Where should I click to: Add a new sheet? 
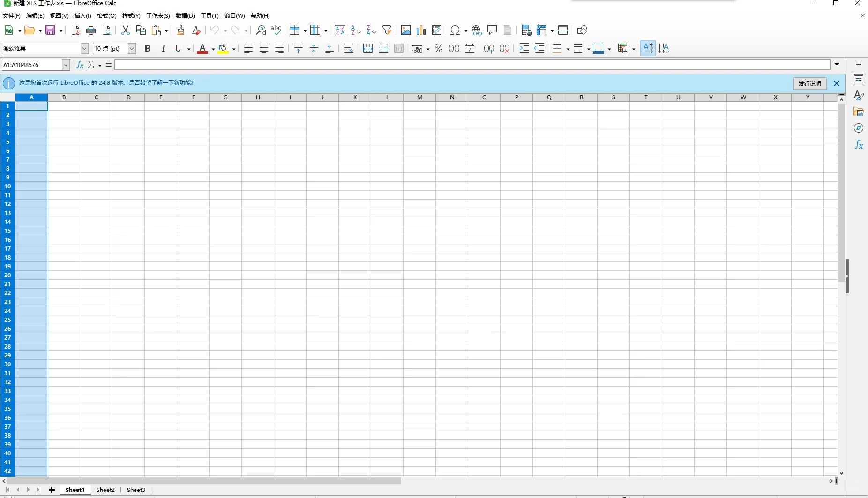point(52,490)
